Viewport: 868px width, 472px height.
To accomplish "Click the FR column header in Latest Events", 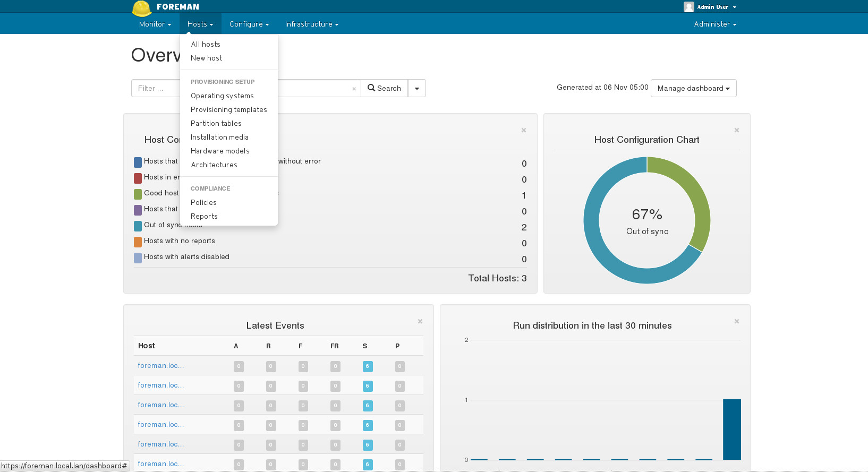I will click(335, 346).
